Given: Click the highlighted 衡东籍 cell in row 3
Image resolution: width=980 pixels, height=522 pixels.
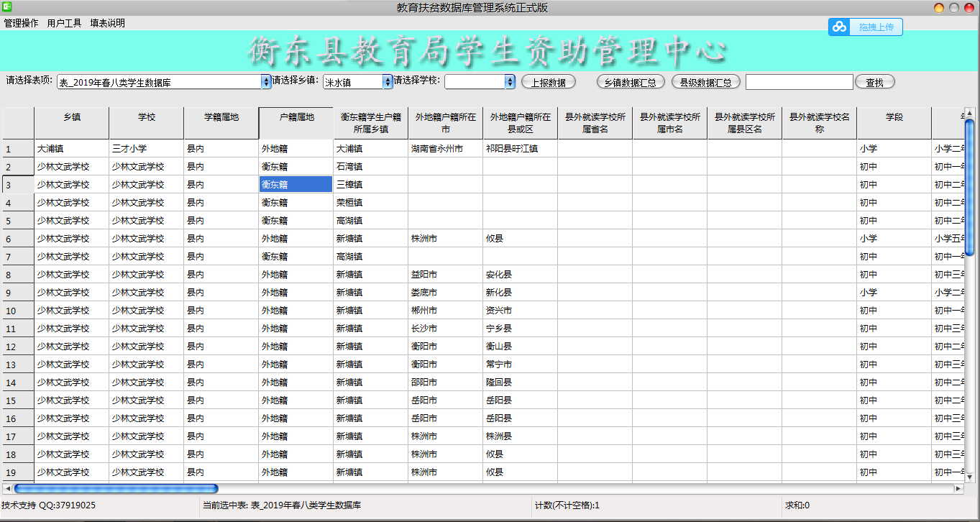Looking at the screenshot, I should 296,185.
